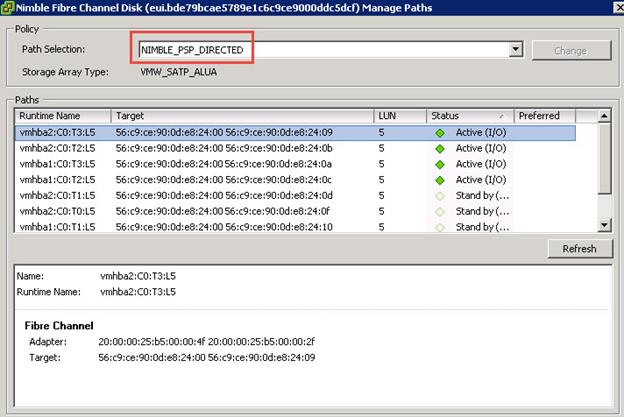
Task: Click the paths list scrollbar thumb
Action: click(604, 158)
